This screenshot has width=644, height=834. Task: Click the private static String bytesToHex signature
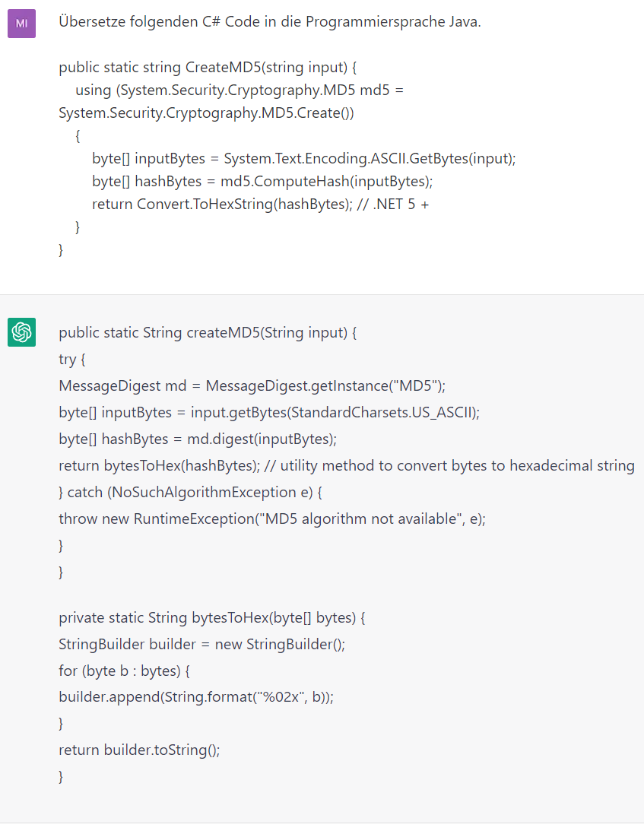tap(212, 618)
